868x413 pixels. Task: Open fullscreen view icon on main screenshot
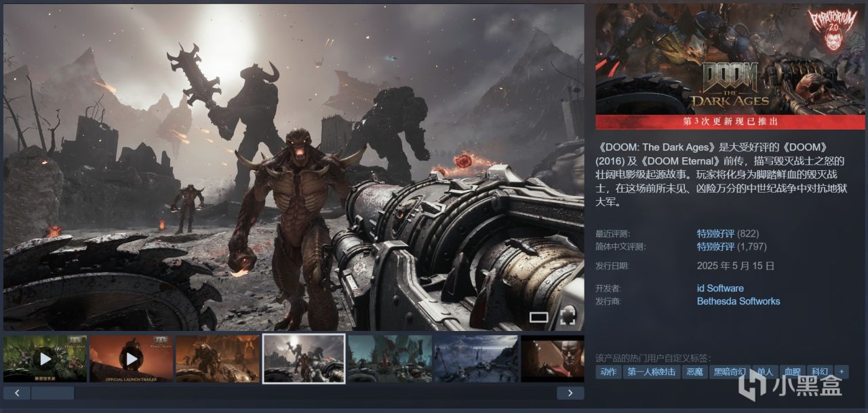click(x=568, y=316)
